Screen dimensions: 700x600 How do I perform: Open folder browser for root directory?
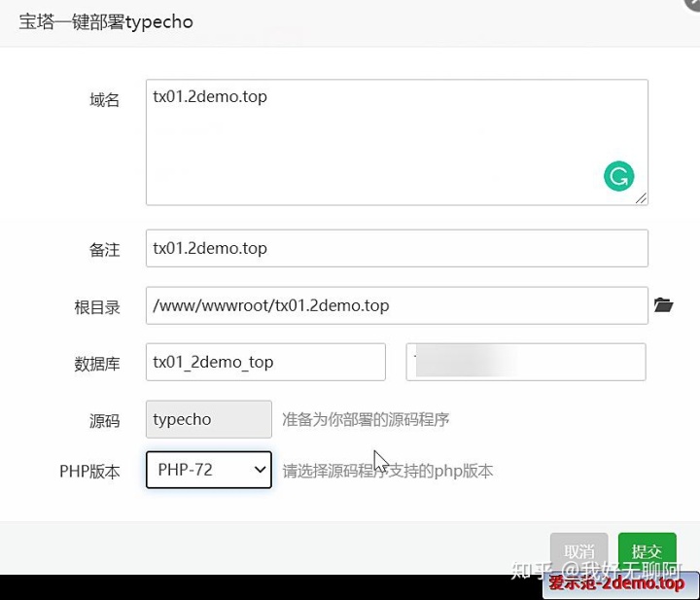pyautogui.click(x=663, y=305)
